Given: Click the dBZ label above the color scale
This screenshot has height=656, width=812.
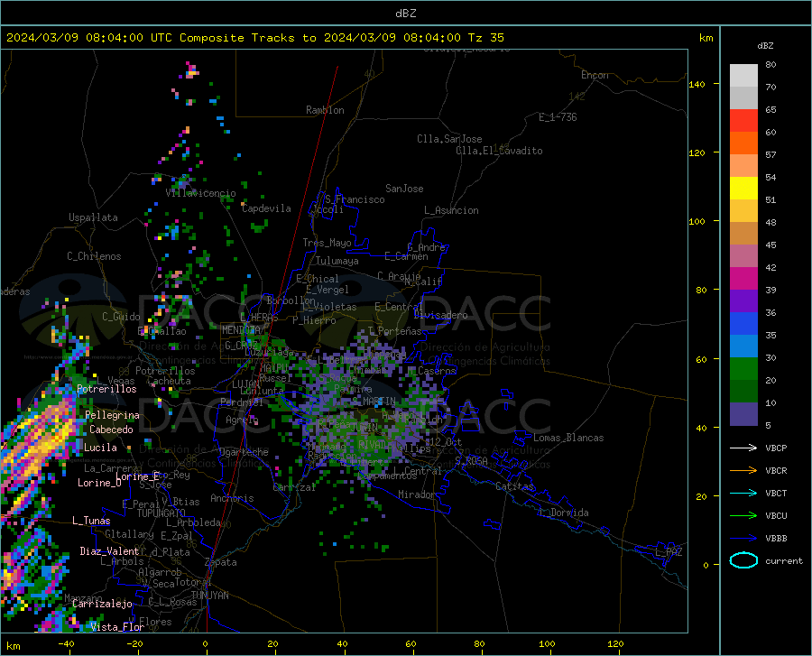Looking at the screenshot, I should pyautogui.click(x=765, y=45).
